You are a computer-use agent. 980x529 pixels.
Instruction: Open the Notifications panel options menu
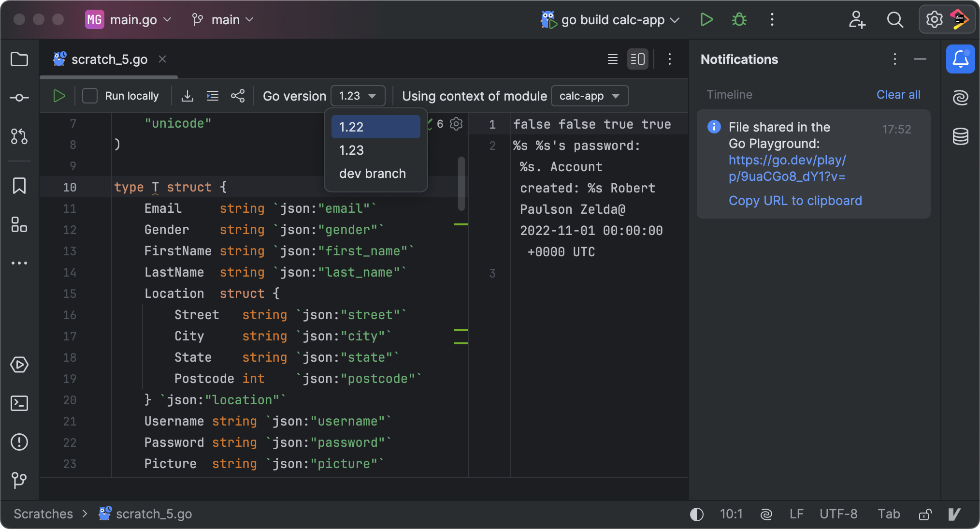(894, 59)
